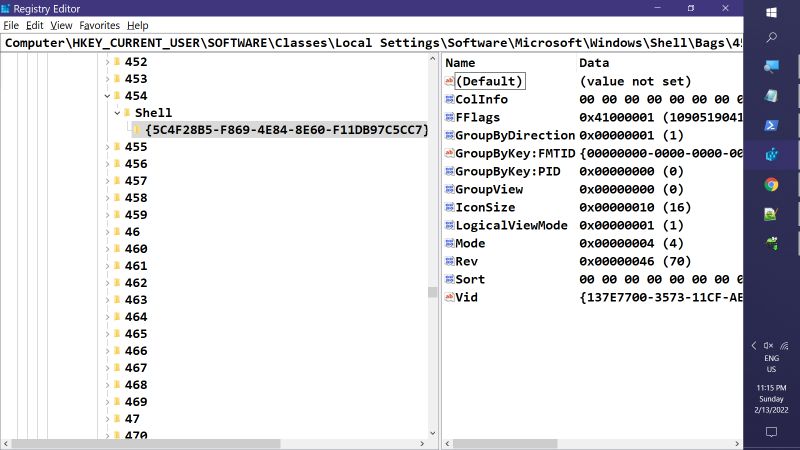800x450 pixels.
Task: Show hidden tray icons chevron
Action: pyautogui.click(x=754, y=345)
